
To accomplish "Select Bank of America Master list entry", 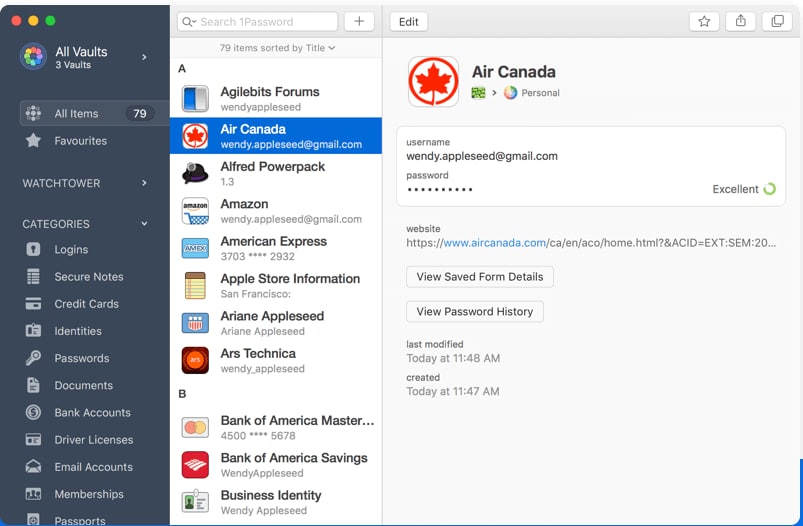I will coord(276,428).
